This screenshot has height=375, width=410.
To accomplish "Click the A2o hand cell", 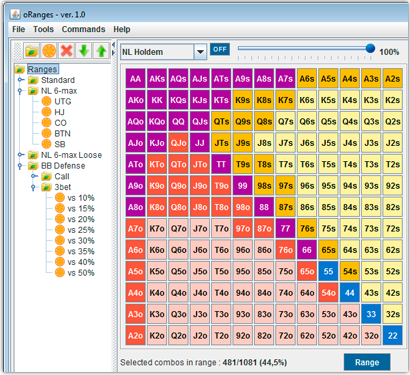I will click(x=135, y=335).
